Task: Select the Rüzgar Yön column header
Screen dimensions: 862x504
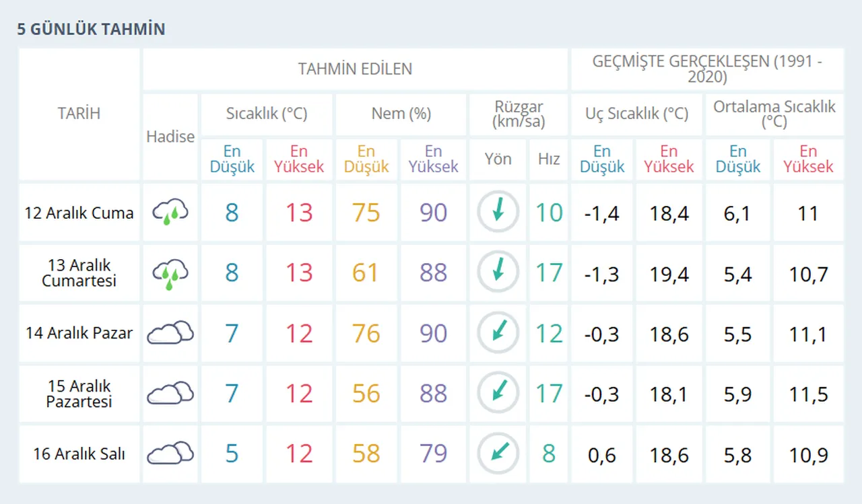Action: point(498,159)
